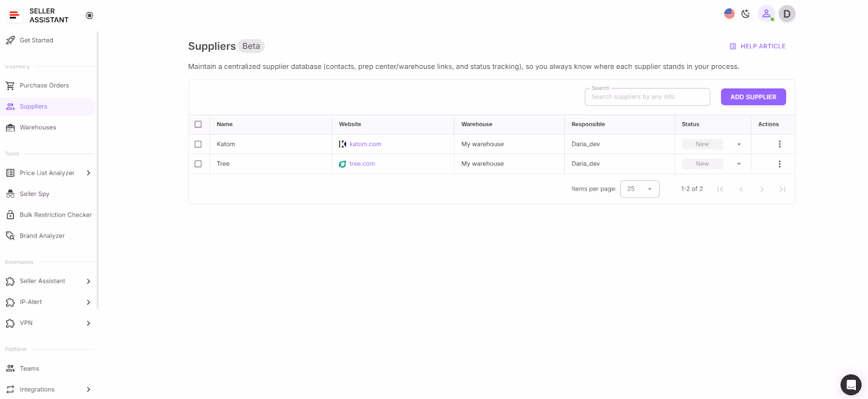Go to first page pagination arrow

click(720, 189)
